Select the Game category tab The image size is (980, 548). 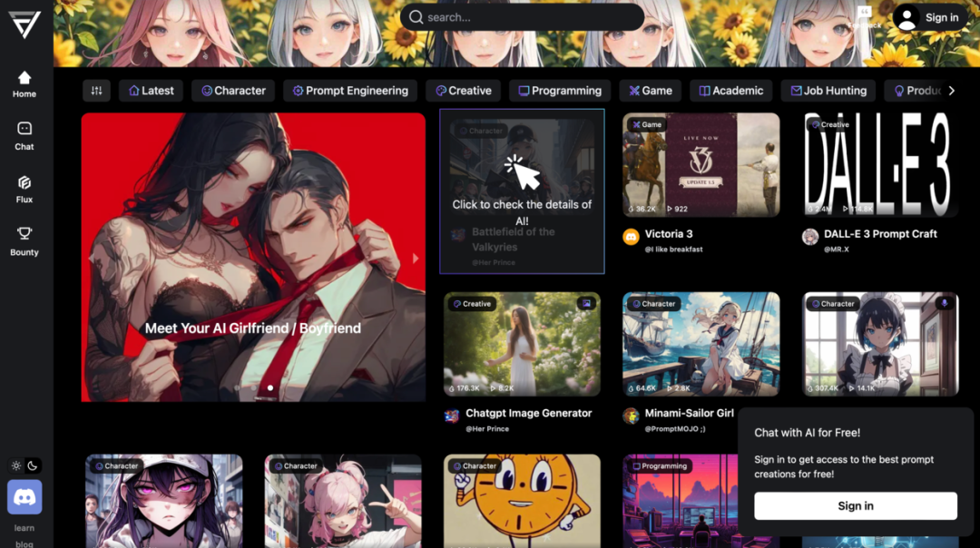tap(650, 91)
